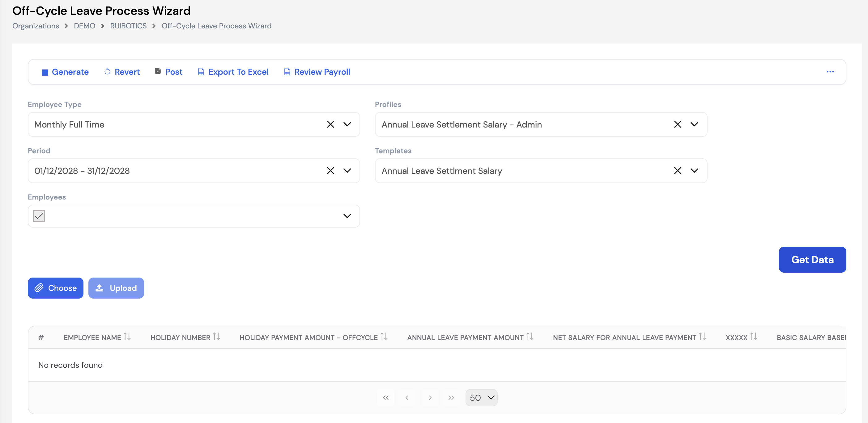Expand the Employees dropdown
This screenshot has height=423, width=868.
click(x=347, y=216)
